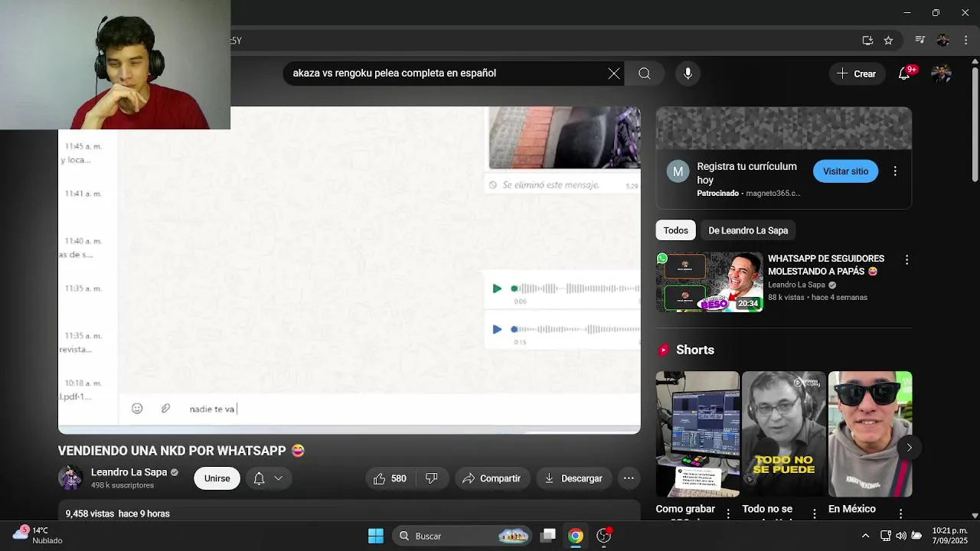Open Task View in the taskbar

coord(548,536)
